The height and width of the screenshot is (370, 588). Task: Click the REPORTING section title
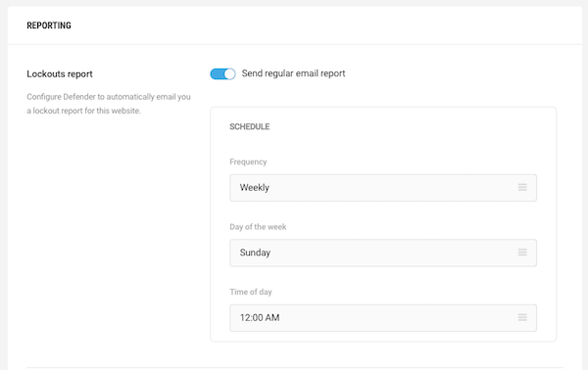tap(49, 25)
